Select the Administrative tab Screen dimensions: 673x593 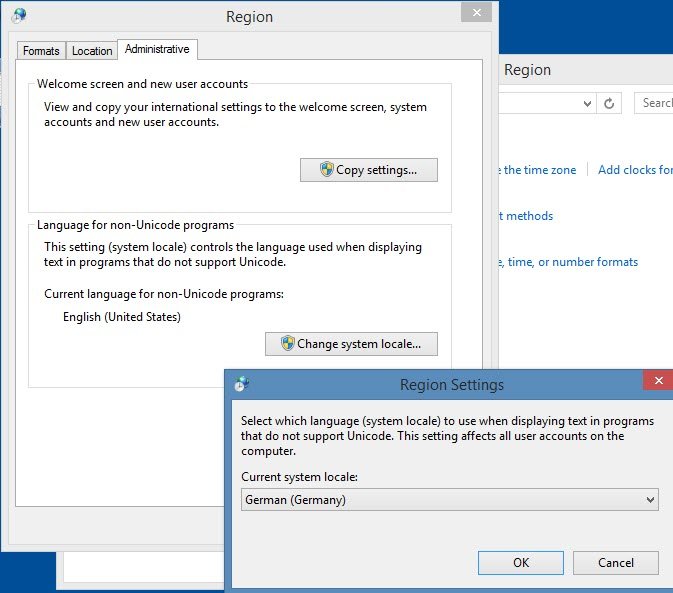pos(157,49)
